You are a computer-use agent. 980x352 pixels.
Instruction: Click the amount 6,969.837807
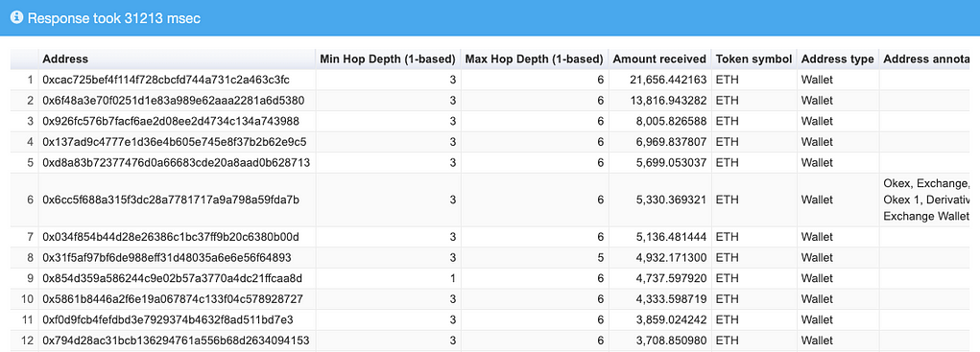click(672, 142)
